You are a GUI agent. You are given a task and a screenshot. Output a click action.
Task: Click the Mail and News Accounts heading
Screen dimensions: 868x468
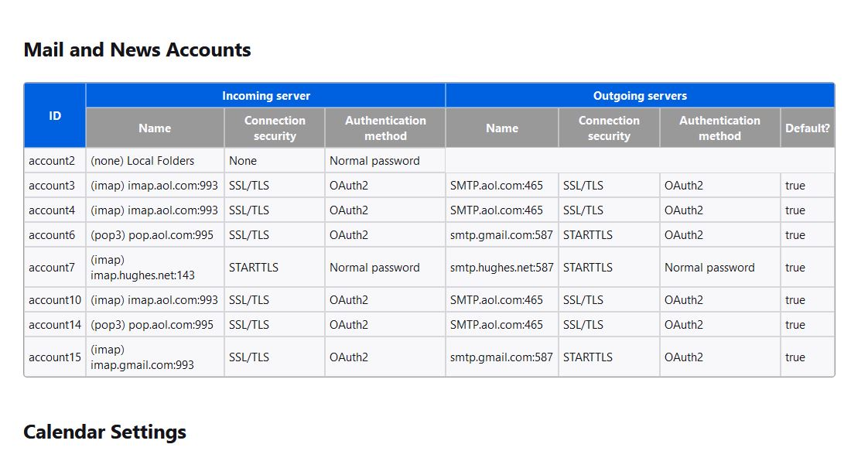[x=137, y=50]
